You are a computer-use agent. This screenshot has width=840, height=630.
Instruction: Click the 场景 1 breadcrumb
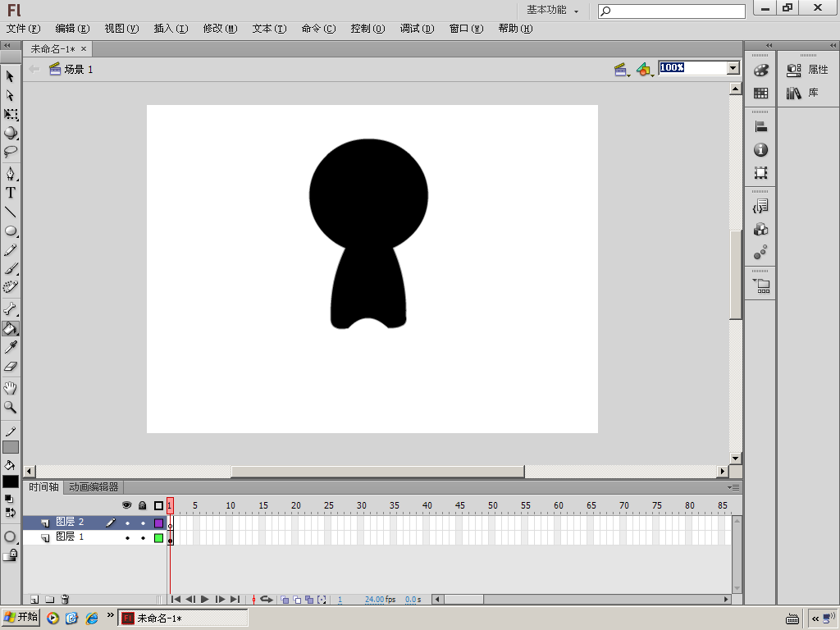pyautogui.click(x=71, y=69)
